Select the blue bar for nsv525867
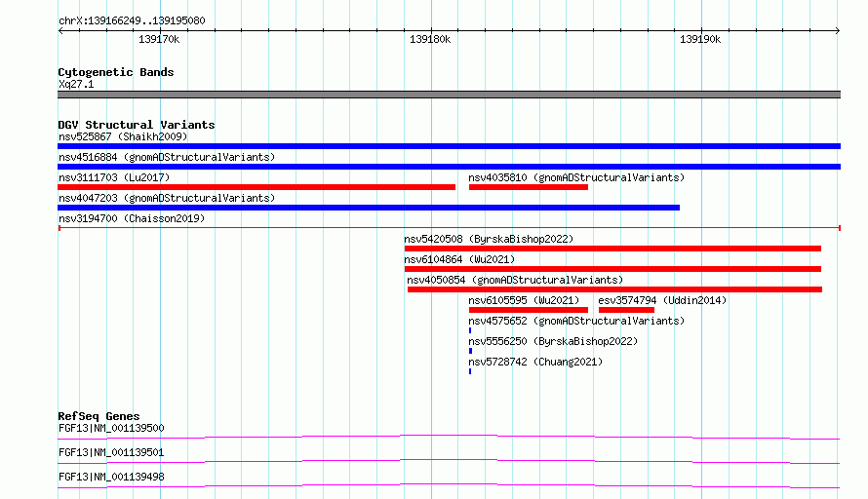868x499 pixels. (449, 146)
